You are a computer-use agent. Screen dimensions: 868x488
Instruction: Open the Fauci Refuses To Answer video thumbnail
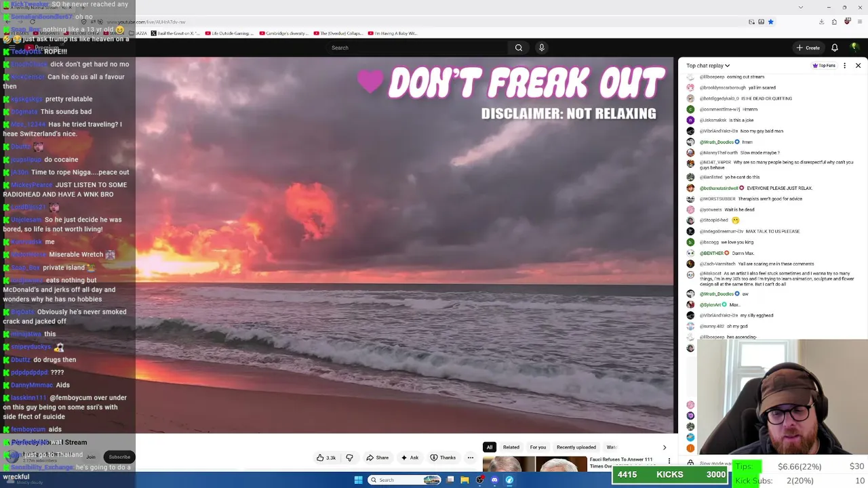pyautogui.click(x=534, y=464)
